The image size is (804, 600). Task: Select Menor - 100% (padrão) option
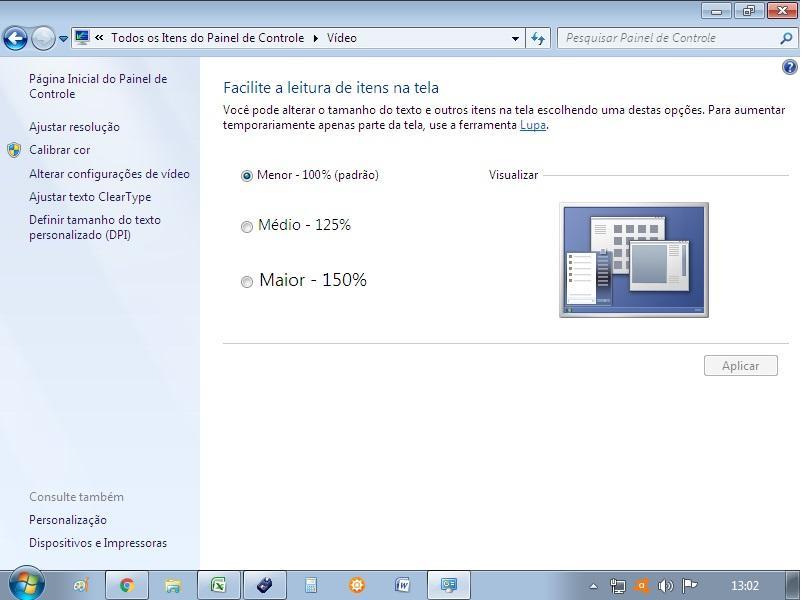310,175
